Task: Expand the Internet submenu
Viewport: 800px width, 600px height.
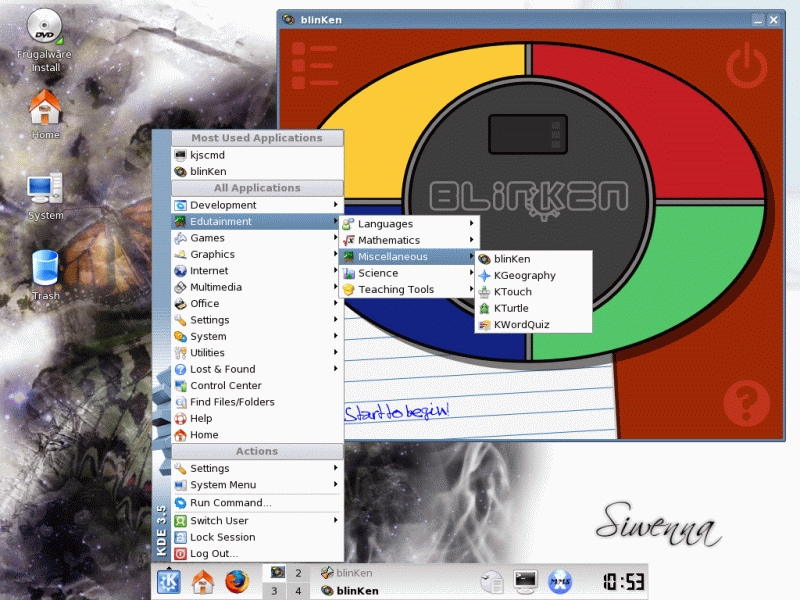Action: 257,270
